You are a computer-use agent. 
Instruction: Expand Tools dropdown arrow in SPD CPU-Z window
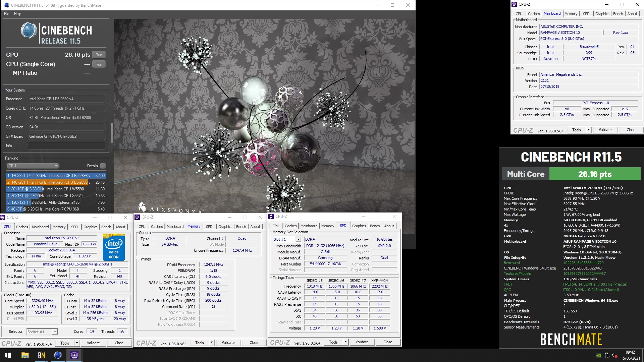[345, 342]
